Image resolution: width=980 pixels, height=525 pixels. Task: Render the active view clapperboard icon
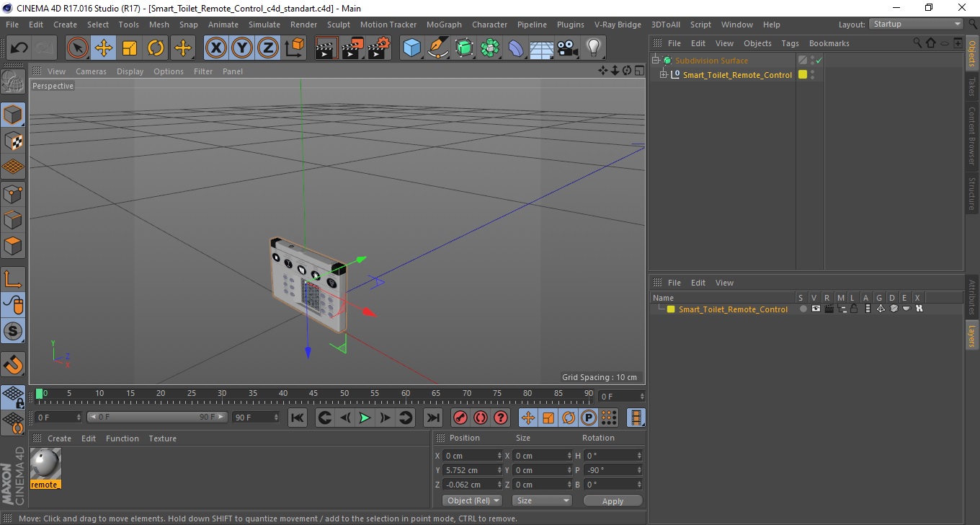pos(327,48)
